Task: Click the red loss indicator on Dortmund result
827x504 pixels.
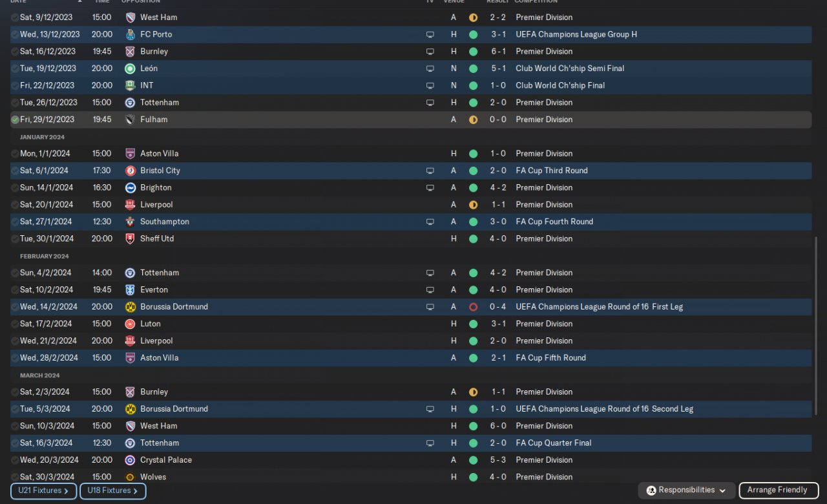Action: [473, 307]
